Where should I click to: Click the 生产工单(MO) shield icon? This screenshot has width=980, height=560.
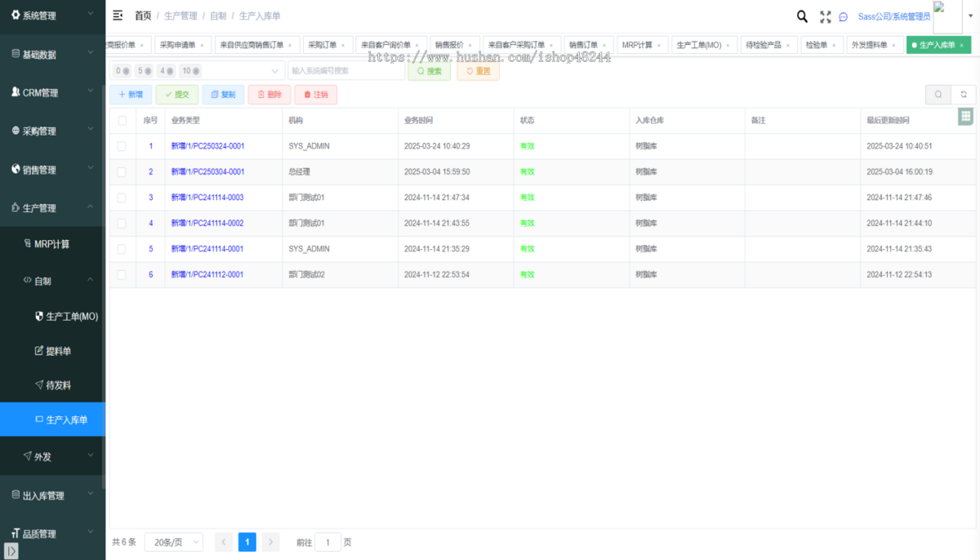pos(39,315)
